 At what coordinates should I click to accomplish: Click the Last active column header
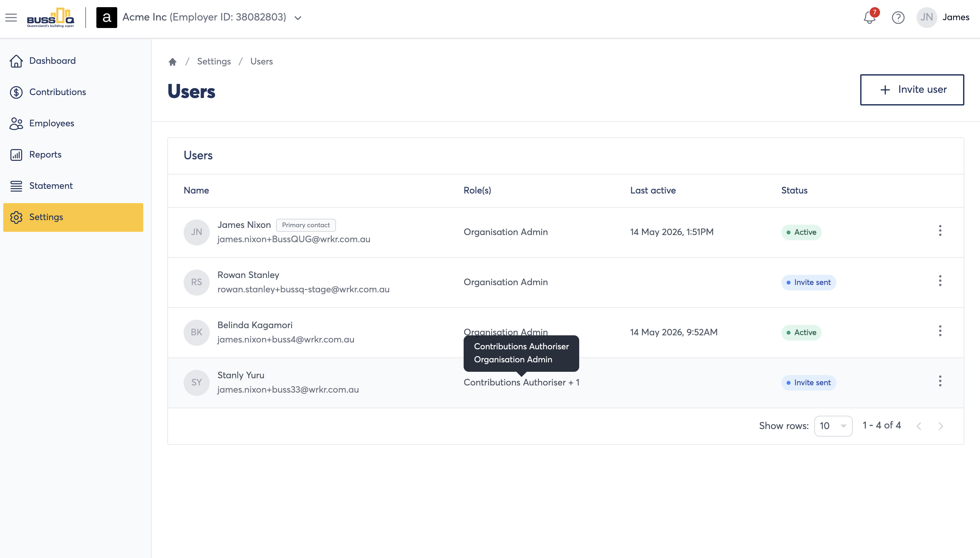(653, 190)
